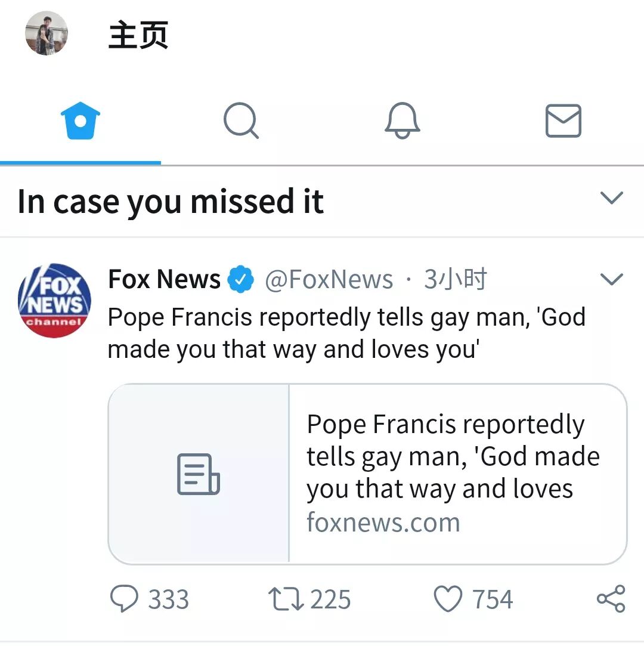Click the '3小时' tweet timestamp
Screen dimensions: 644x646
click(456, 279)
